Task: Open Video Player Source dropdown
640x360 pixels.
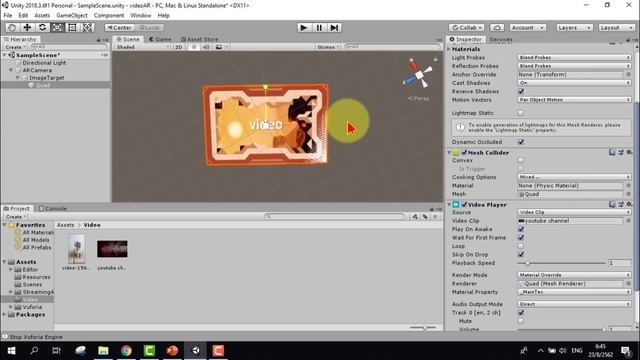Action: (574, 212)
